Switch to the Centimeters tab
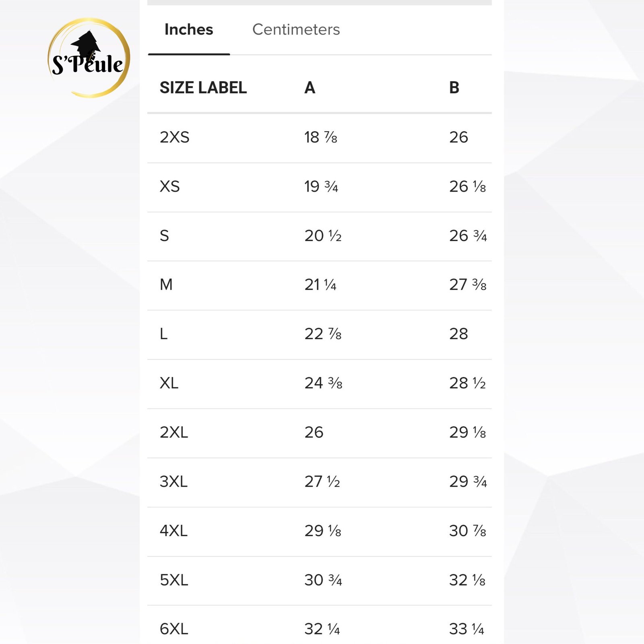The height and width of the screenshot is (644, 644). 296,30
